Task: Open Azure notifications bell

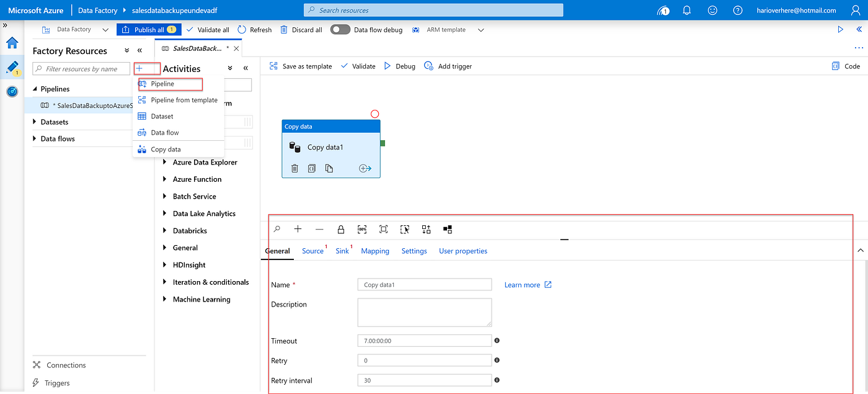Action: coord(686,10)
